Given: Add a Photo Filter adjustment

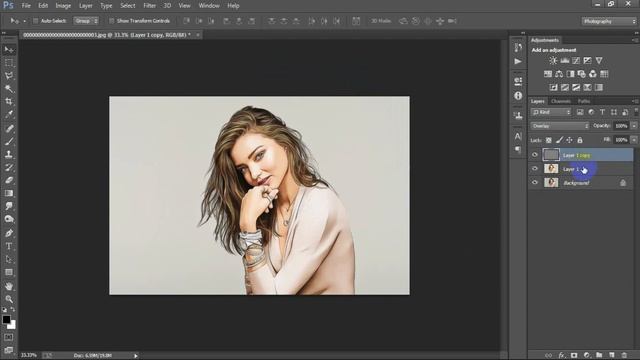Looking at the screenshot, I should 581,74.
